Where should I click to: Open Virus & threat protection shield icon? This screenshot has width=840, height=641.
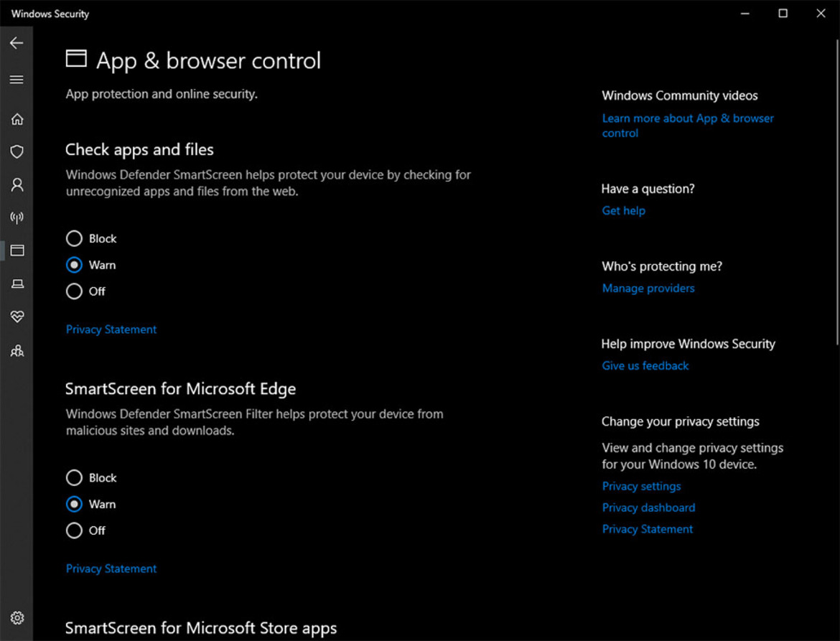(x=17, y=151)
